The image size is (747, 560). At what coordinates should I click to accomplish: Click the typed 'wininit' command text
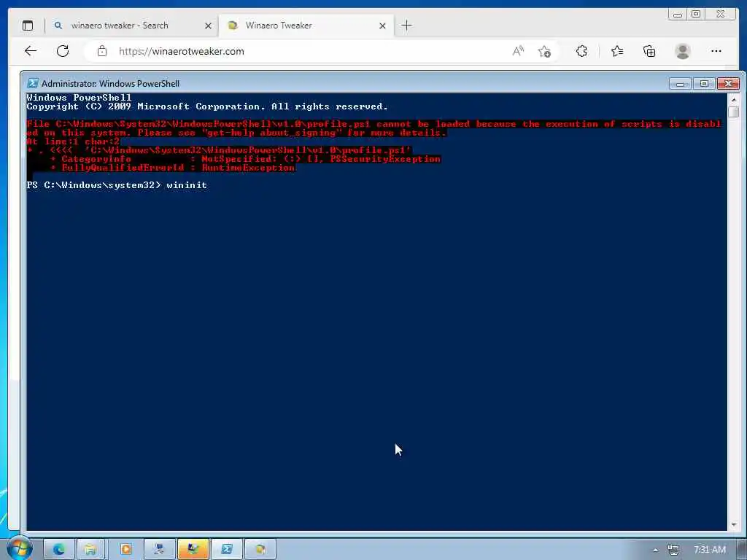187,184
